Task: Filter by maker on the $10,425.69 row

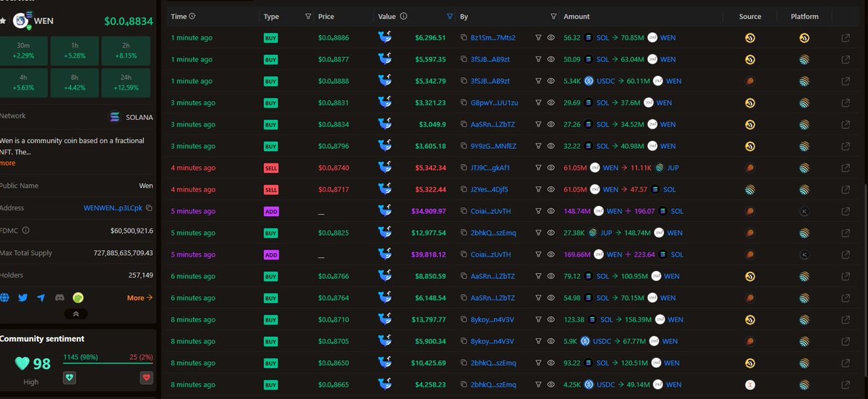Action: [538, 363]
